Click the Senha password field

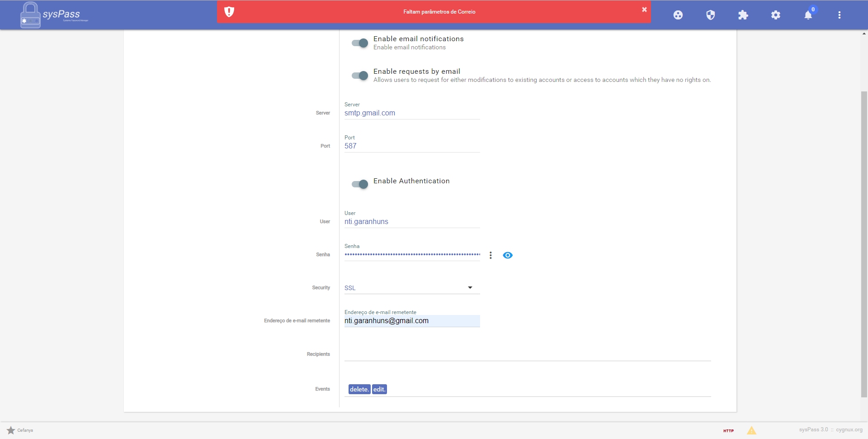point(412,255)
